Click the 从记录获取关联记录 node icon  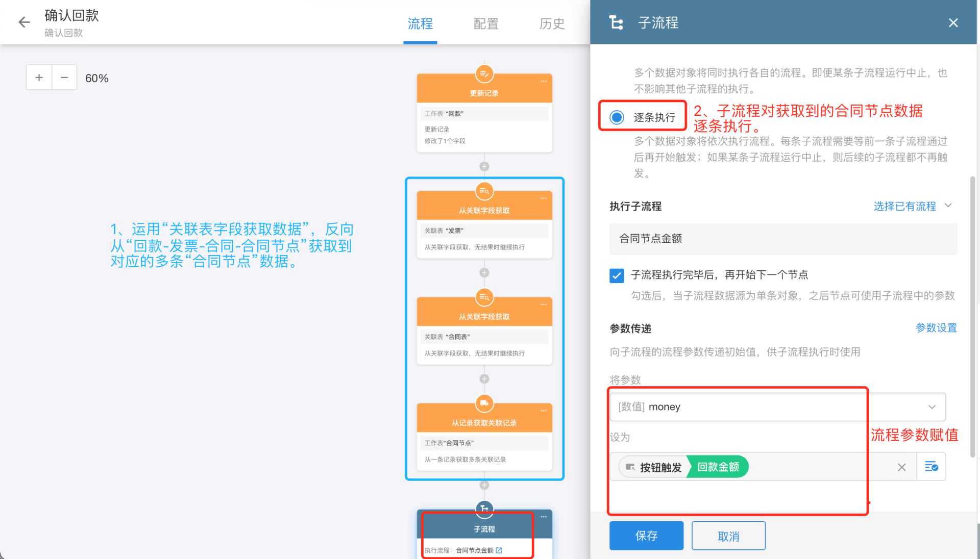(x=484, y=403)
